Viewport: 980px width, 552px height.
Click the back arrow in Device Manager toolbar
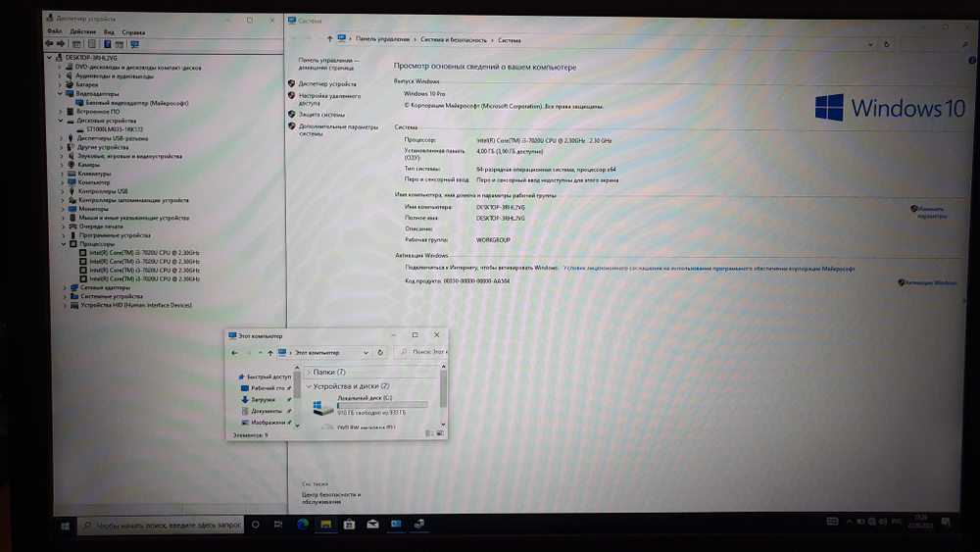(49, 44)
